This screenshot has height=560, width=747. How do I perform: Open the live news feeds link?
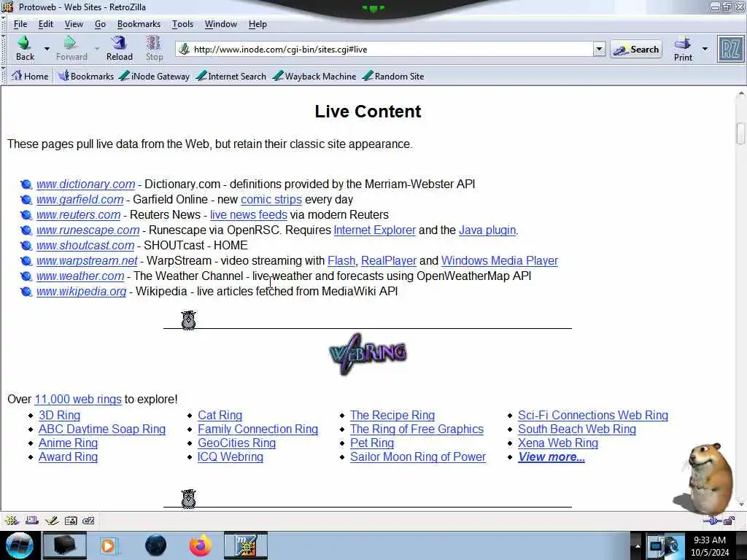(x=249, y=215)
